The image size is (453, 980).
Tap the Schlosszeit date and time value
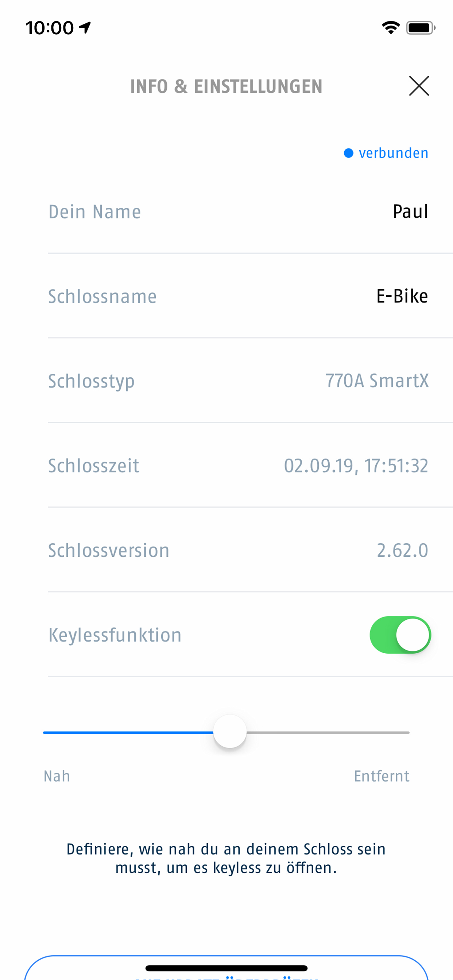point(356,466)
